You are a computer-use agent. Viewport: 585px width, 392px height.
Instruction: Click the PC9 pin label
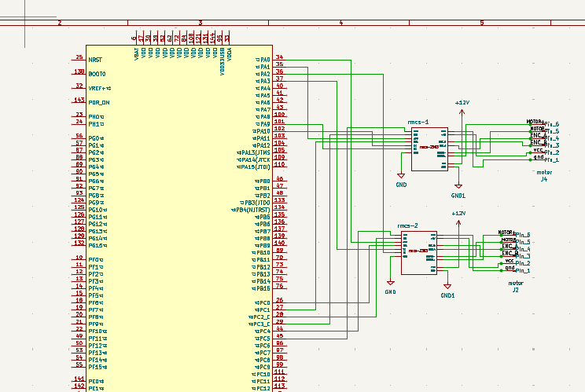pyautogui.click(x=263, y=367)
